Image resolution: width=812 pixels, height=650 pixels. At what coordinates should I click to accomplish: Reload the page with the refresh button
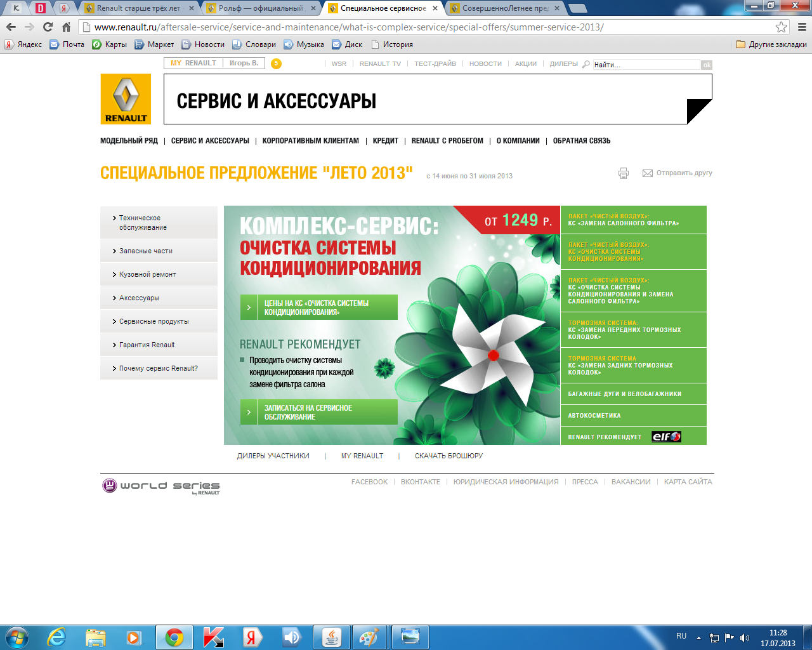coord(48,27)
